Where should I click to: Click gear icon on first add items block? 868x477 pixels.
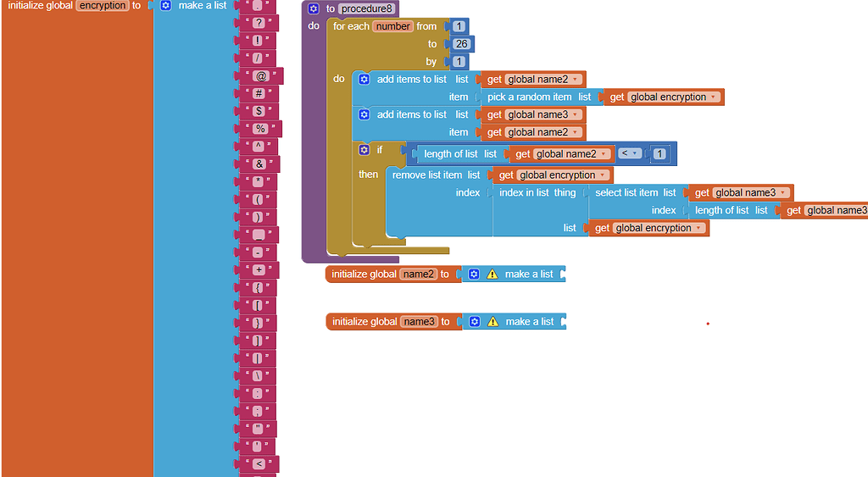pos(364,79)
